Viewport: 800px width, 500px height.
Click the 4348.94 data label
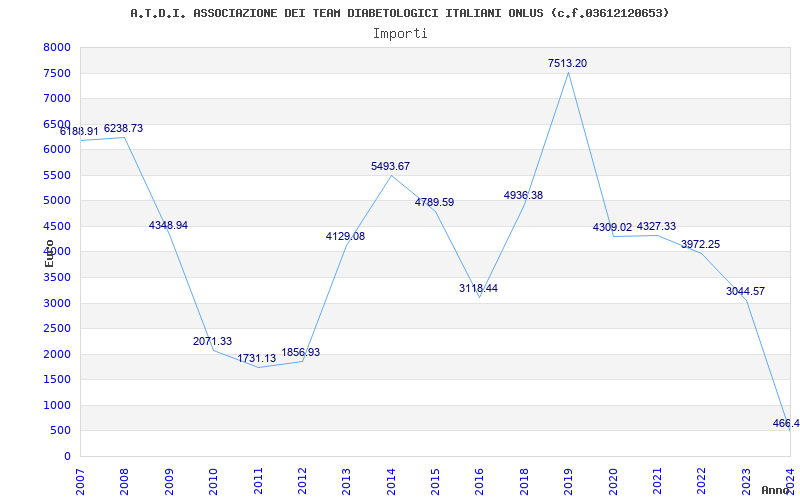point(168,225)
